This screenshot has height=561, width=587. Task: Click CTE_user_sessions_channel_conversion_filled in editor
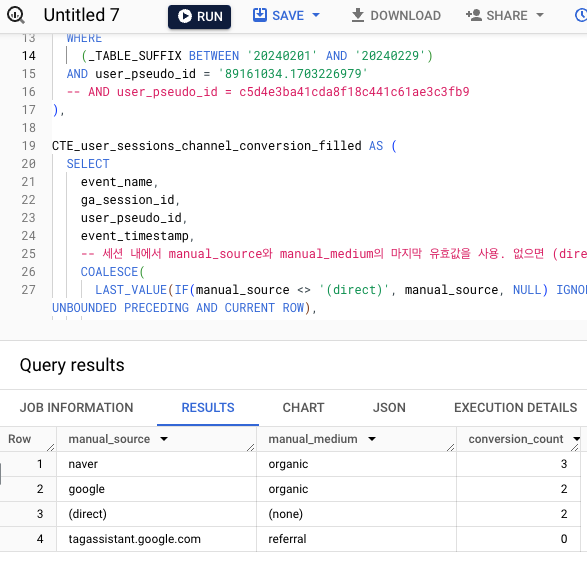point(207,146)
